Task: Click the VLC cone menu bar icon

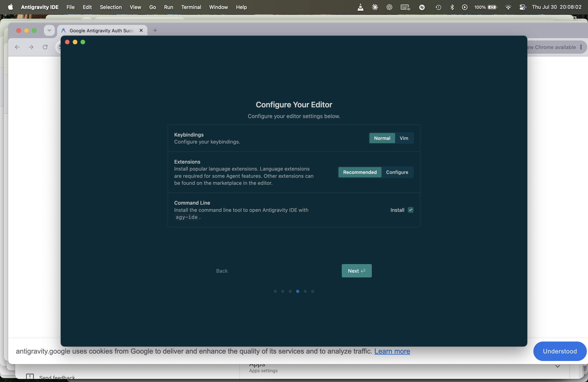Action: [360, 7]
